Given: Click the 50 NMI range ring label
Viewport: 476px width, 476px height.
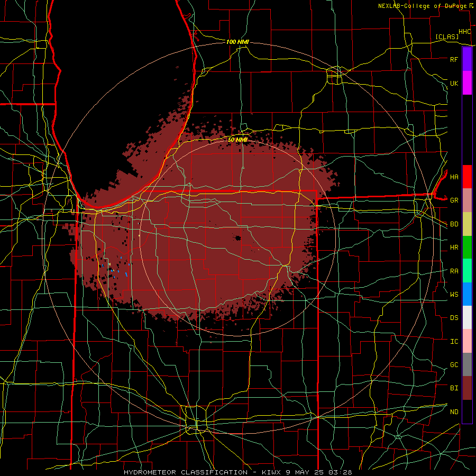Looking at the screenshot, I should click(x=237, y=140).
